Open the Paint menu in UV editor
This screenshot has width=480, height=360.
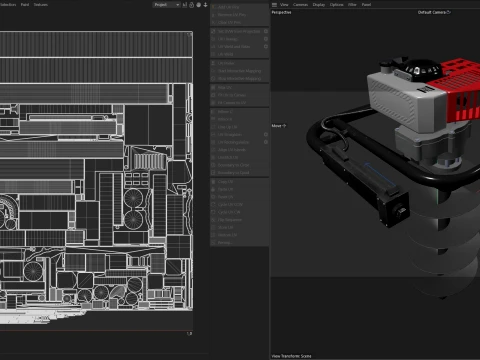click(25, 5)
